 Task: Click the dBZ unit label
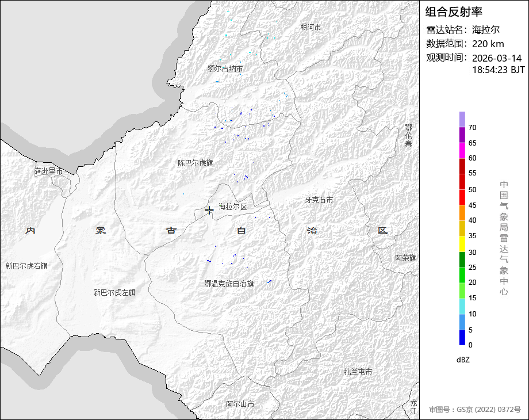pos(463,360)
